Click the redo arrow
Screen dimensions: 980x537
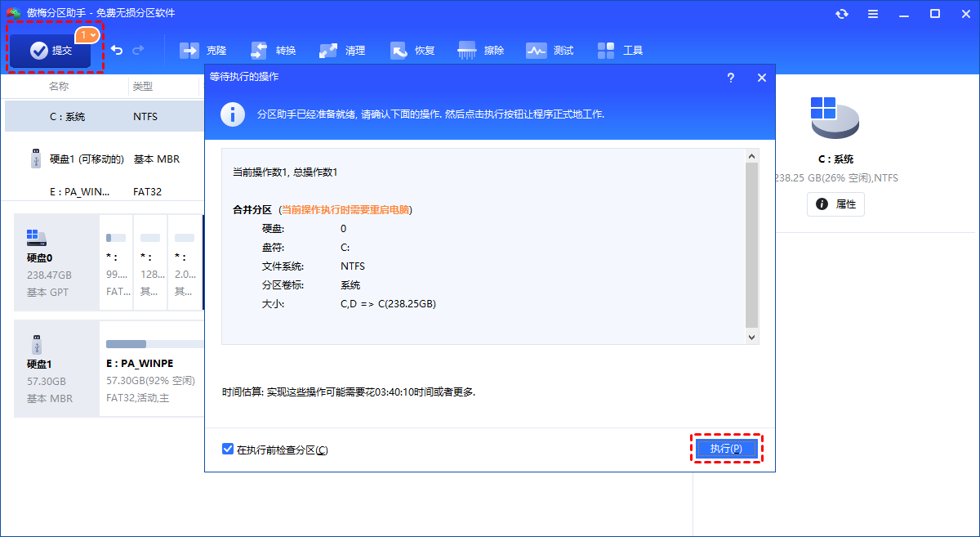coord(139,50)
